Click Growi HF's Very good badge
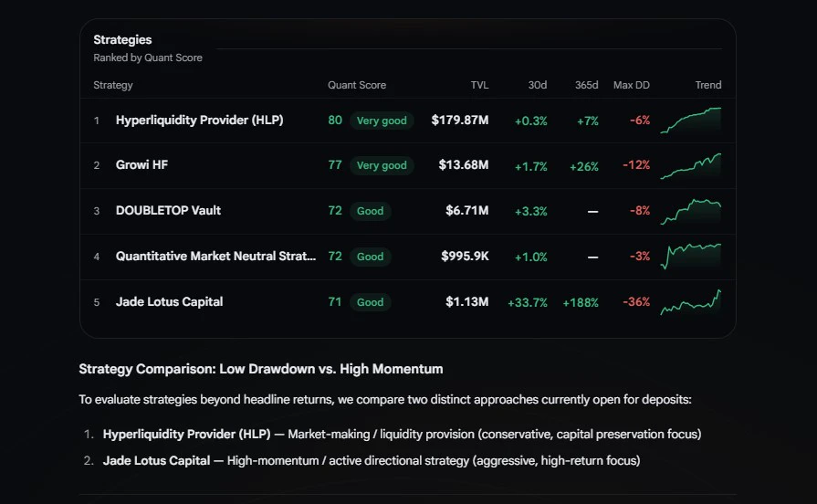The width and height of the screenshot is (817, 504). [382, 165]
